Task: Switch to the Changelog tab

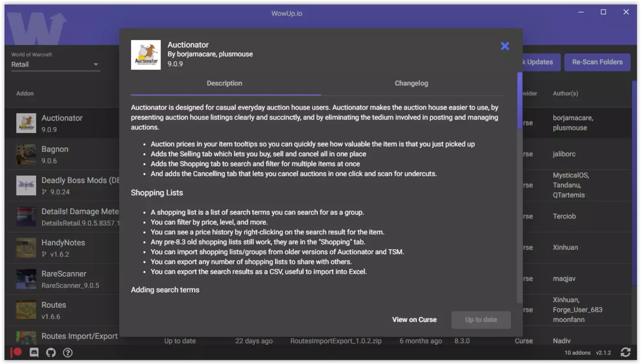Action: click(411, 83)
